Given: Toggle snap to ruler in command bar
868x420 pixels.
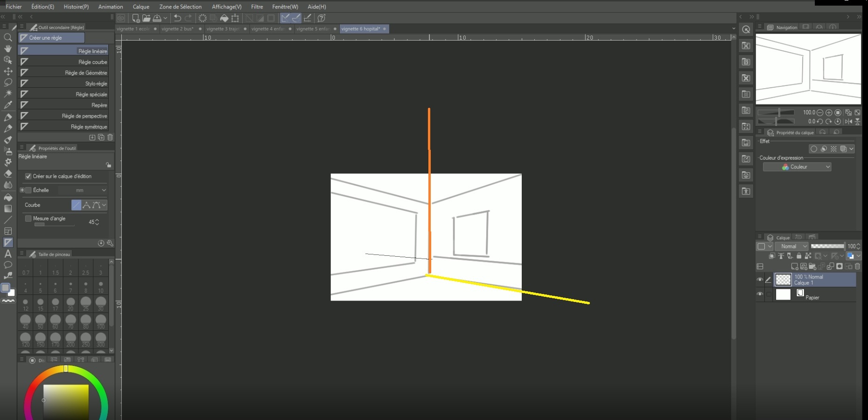Looking at the screenshot, I should (285, 18).
